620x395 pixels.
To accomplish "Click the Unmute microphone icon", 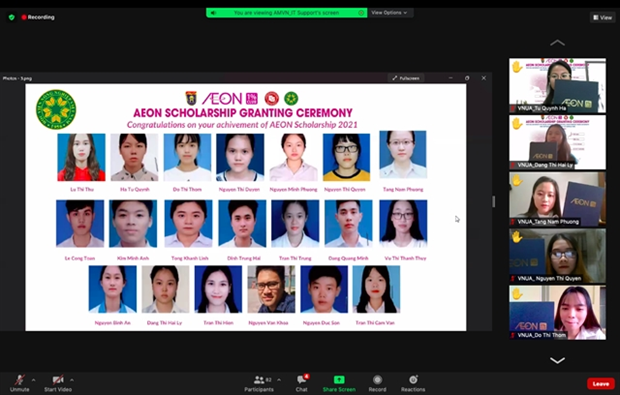I will [x=19, y=380].
